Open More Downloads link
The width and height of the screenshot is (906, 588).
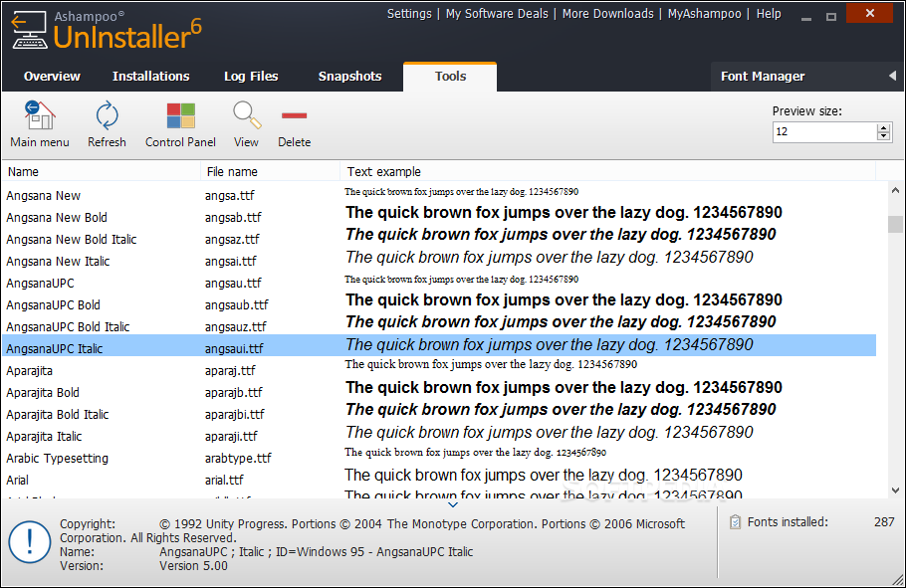click(608, 14)
